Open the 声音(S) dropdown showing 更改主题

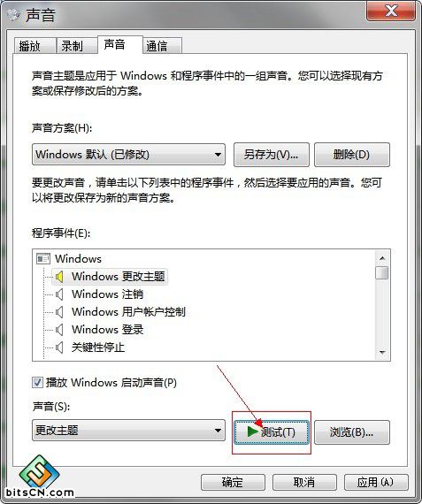128,430
